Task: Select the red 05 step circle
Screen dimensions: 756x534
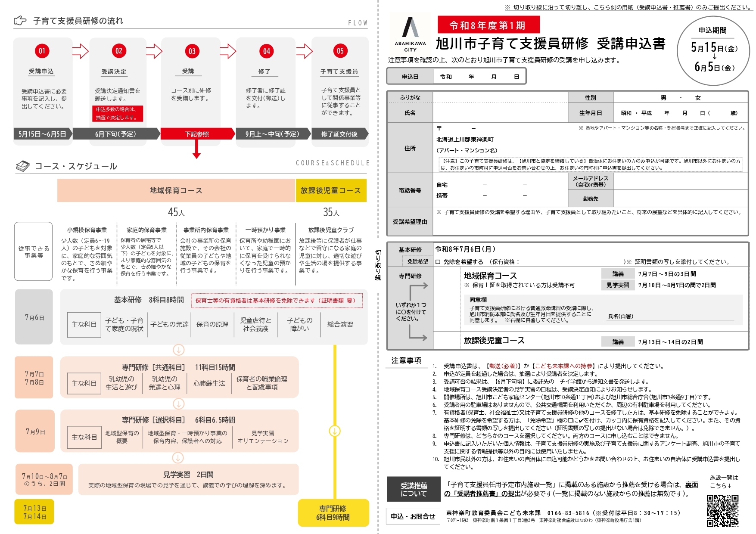Action: 340,51
